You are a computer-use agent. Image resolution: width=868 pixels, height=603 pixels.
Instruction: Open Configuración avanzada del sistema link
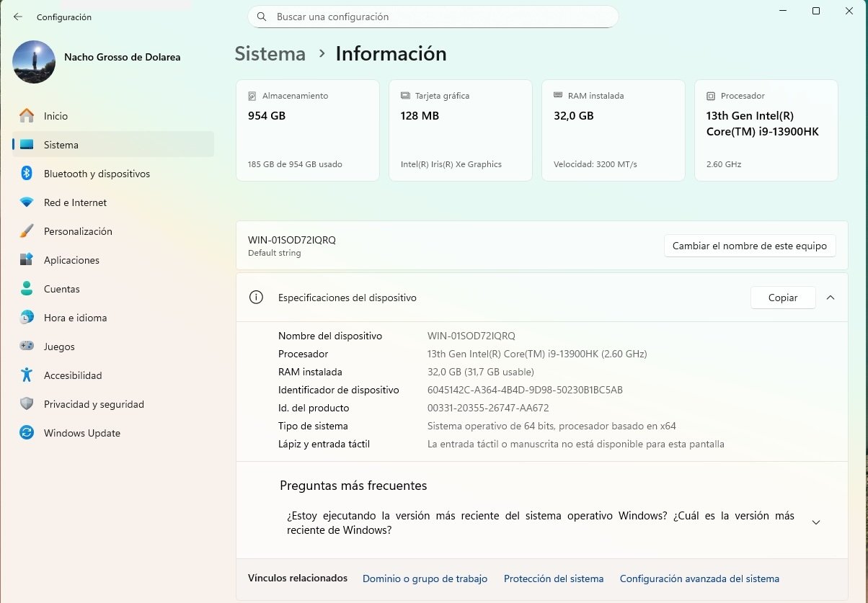point(699,579)
